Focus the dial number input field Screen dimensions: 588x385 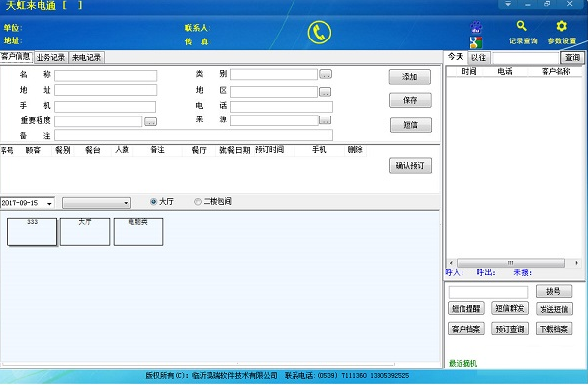[488, 292]
